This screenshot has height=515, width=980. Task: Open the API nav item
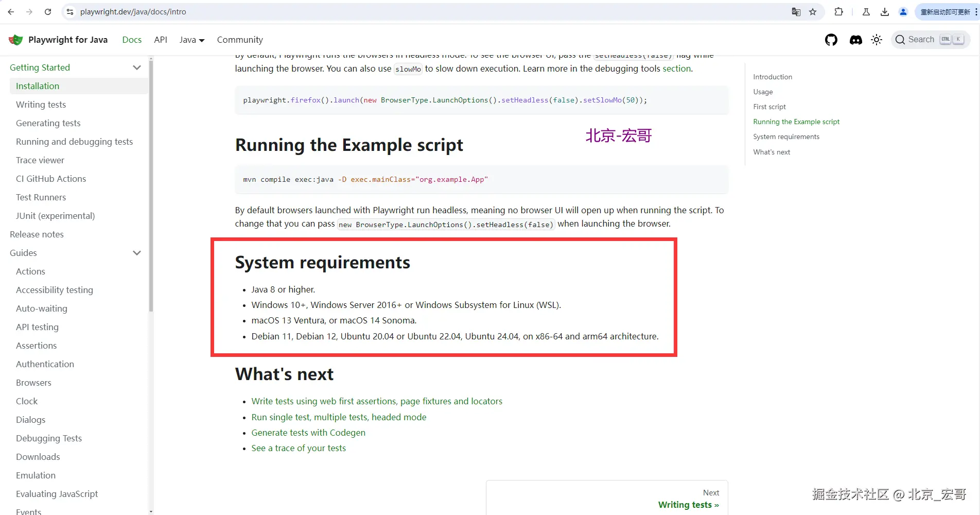(161, 40)
